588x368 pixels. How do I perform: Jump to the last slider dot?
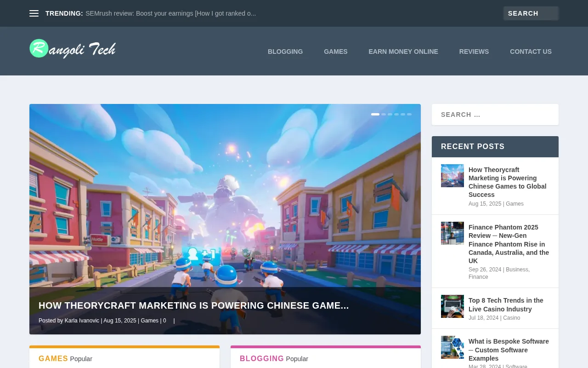click(409, 114)
